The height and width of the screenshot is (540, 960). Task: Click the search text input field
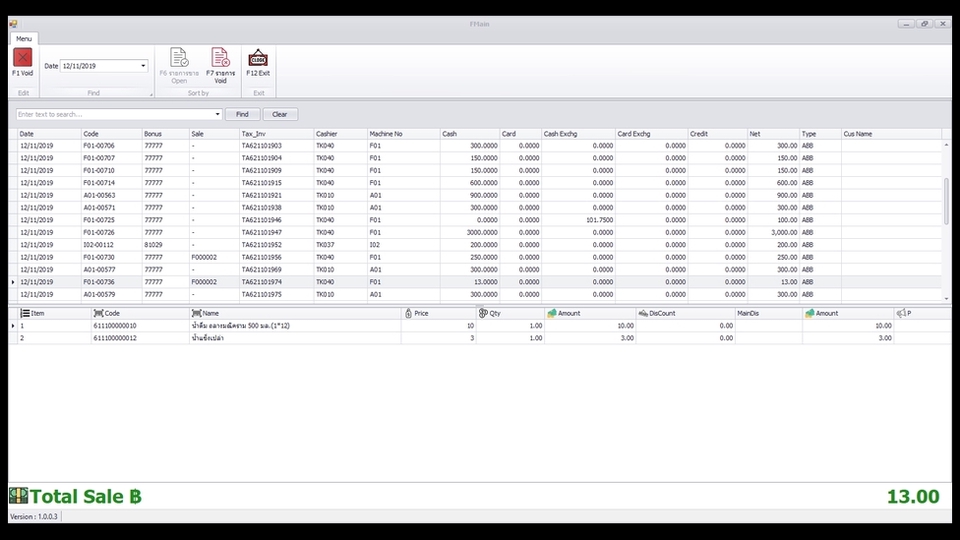[x=114, y=114]
